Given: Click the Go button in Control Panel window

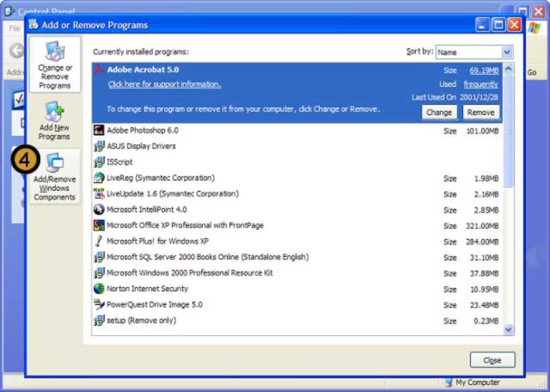Looking at the screenshot, I should click(x=532, y=72).
